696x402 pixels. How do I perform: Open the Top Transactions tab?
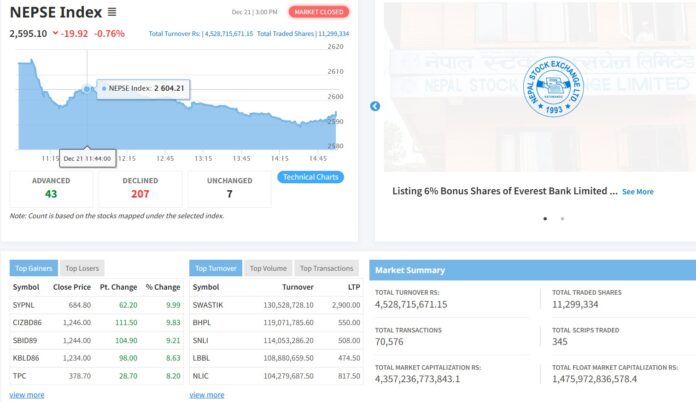[326, 268]
